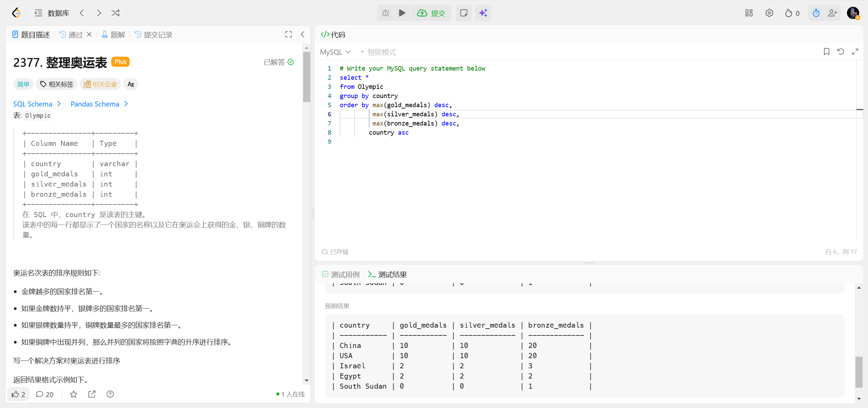Favorite the problem with star icon
Screen dimensions: 868x408
74,394
